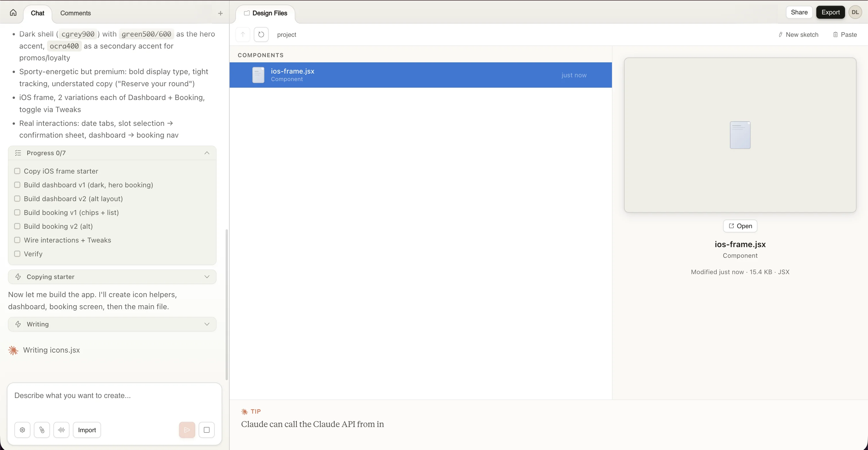Switch to the Comments tab
The width and height of the screenshot is (868, 450).
pos(75,13)
